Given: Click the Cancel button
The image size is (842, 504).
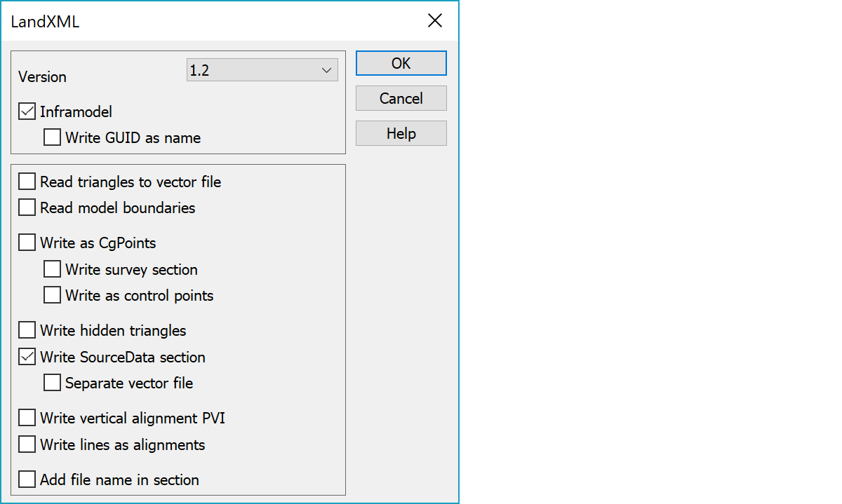Looking at the screenshot, I should [x=401, y=98].
